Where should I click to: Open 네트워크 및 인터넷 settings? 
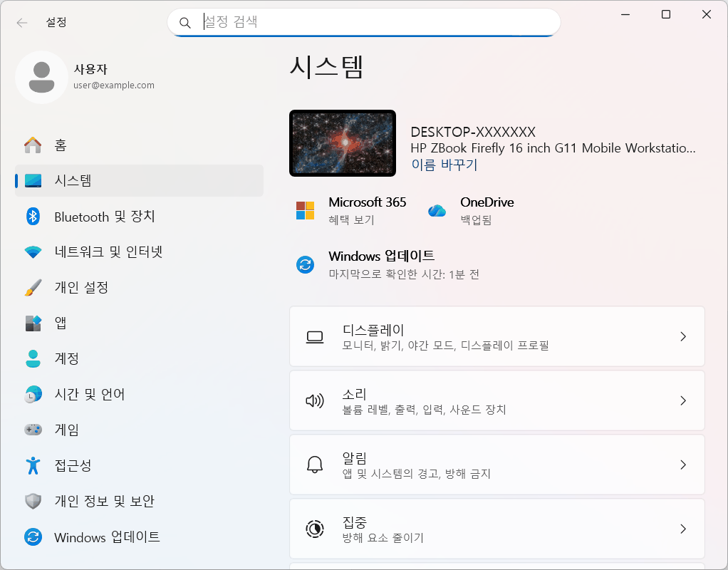tap(139, 252)
